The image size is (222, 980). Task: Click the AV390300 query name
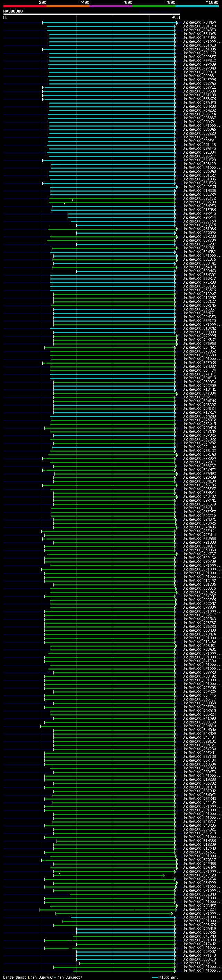13,11
